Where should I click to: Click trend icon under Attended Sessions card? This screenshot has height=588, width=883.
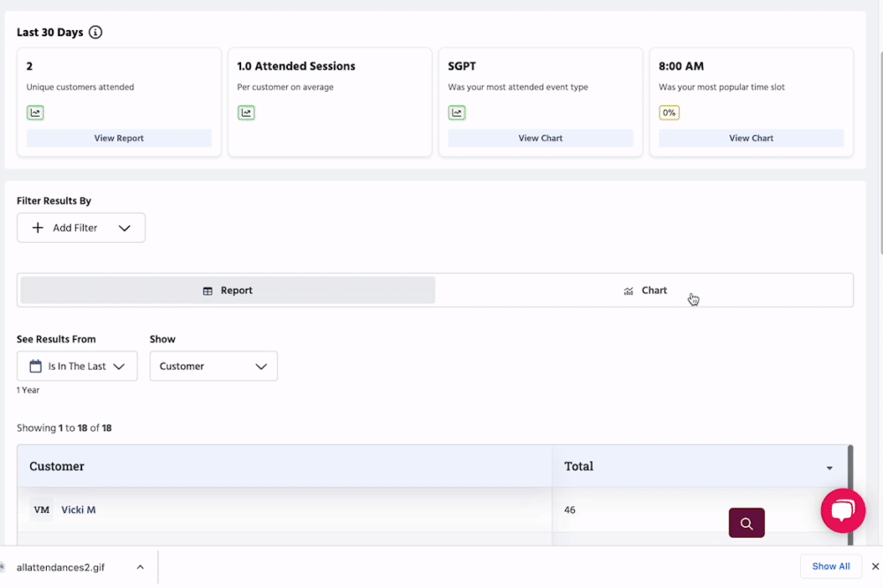pyautogui.click(x=246, y=113)
